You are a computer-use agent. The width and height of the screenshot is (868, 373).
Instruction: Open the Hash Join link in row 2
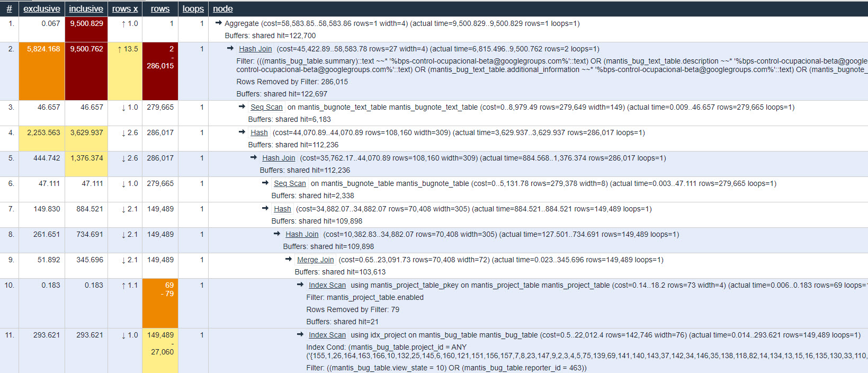tap(255, 49)
